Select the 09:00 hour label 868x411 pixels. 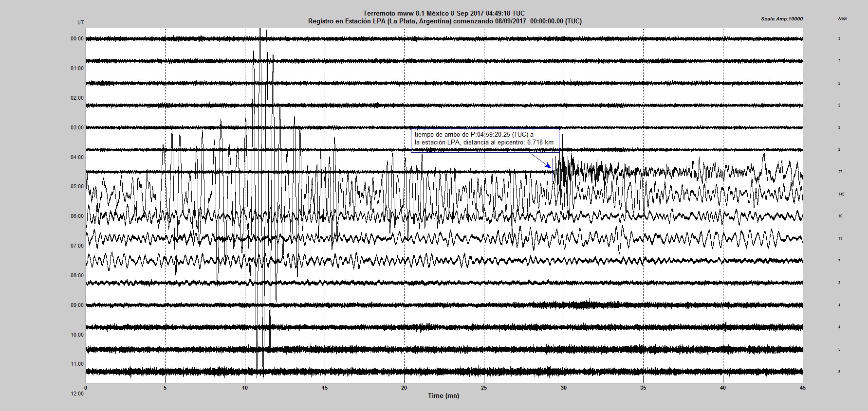[77, 305]
